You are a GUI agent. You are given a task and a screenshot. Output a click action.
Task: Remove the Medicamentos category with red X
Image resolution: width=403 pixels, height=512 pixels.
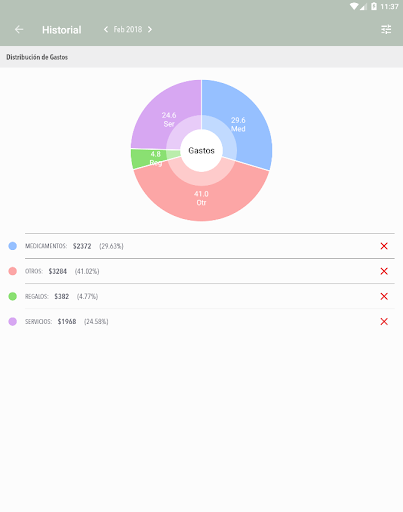coord(384,246)
